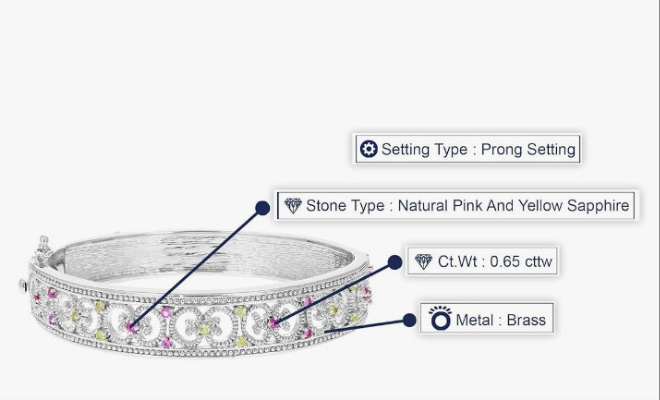Image resolution: width=660 pixels, height=400 pixels.
Task: Select the Setting Type : Prong Setting label
Action: [x=468, y=150]
